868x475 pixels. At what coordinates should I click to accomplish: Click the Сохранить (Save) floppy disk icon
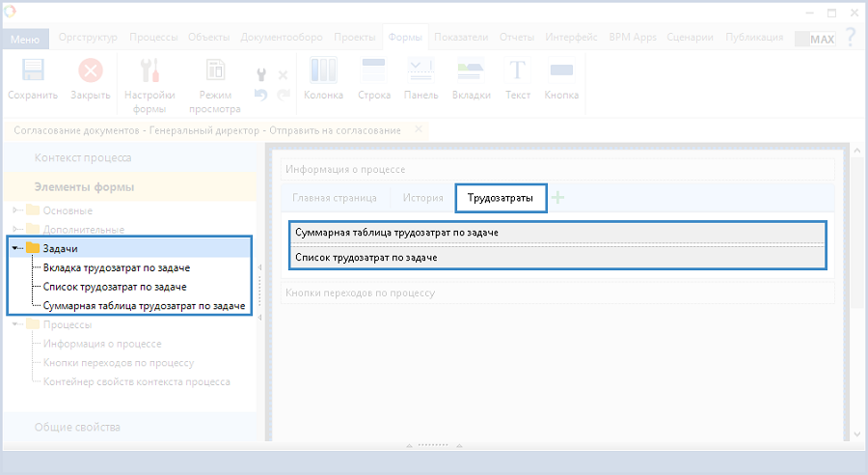coord(33,71)
